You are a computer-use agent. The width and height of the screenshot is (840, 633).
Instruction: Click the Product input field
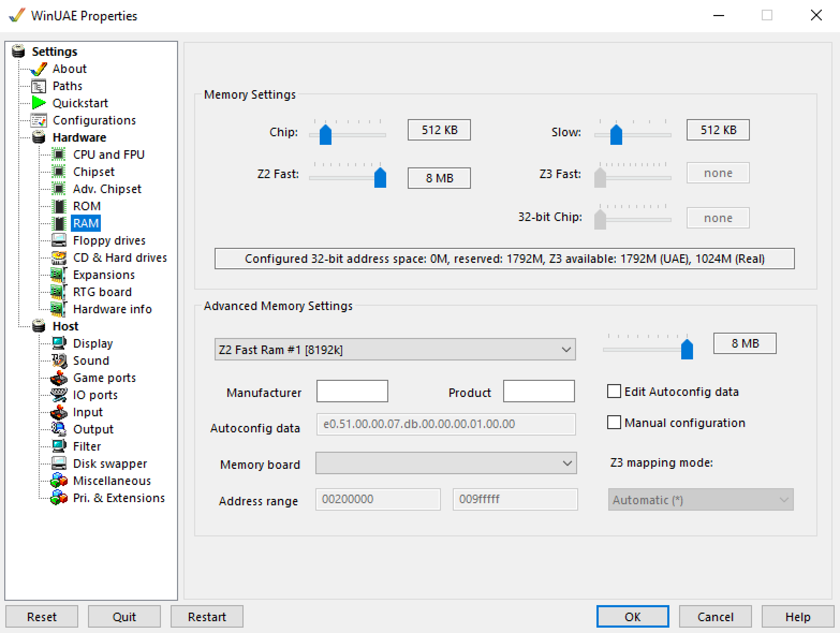tap(539, 391)
